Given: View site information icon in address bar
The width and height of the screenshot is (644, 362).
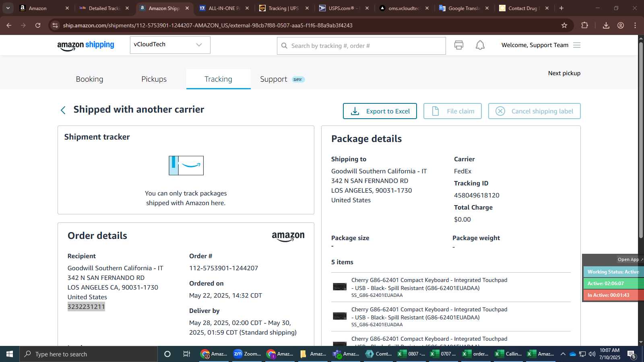Looking at the screenshot, I should point(55,25).
